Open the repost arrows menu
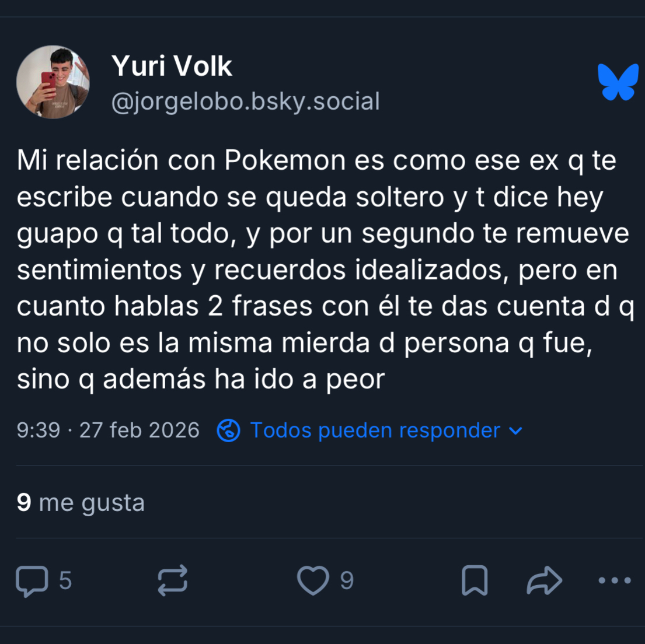Screen dimensions: 645x644 [x=173, y=580]
